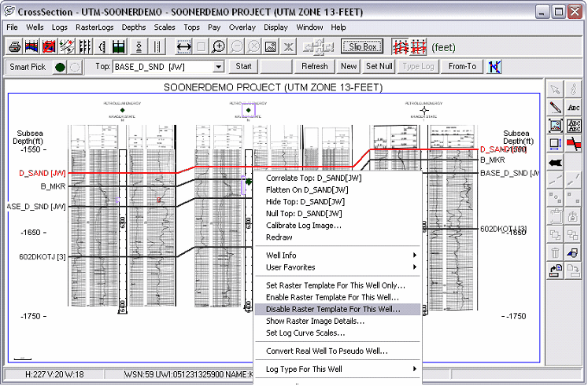Screen dimensions: 588x386
Task: Click the black left arrow tool
Action: tap(555, 161)
